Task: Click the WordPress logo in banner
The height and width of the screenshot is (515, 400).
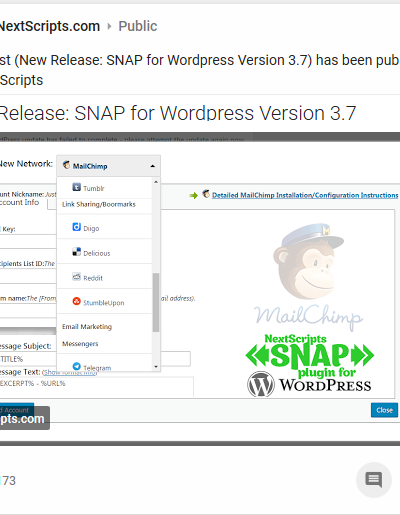Action: [261, 384]
